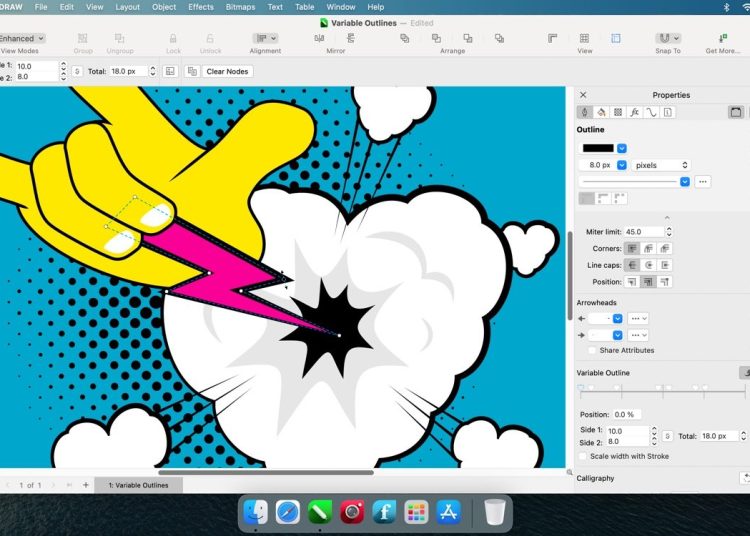Click the Alignment toolbar button

(265, 39)
